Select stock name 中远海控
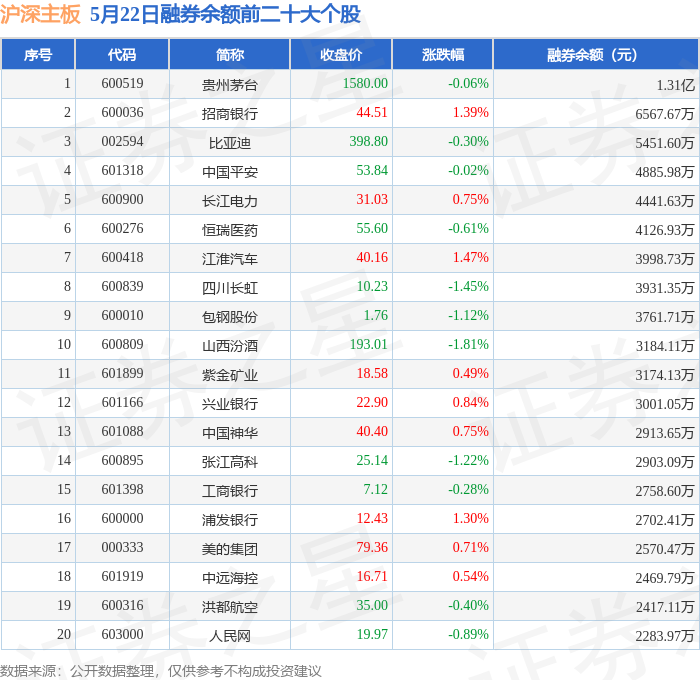The height and width of the screenshot is (680, 700). [x=229, y=578]
